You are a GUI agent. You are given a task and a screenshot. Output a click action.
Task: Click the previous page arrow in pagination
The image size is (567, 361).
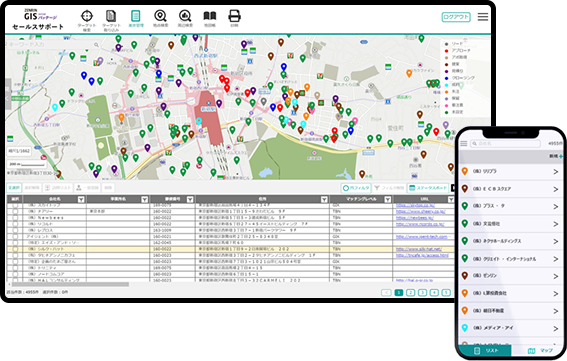pyautogui.click(x=386, y=293)
